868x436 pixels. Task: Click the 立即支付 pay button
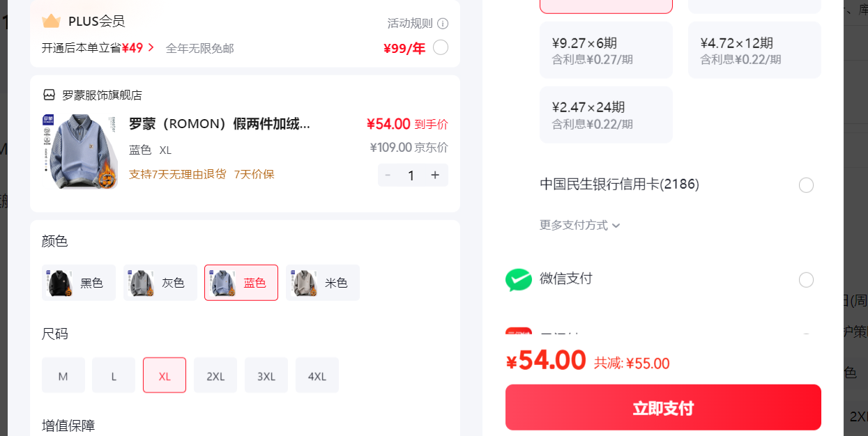tap(663, 407)
